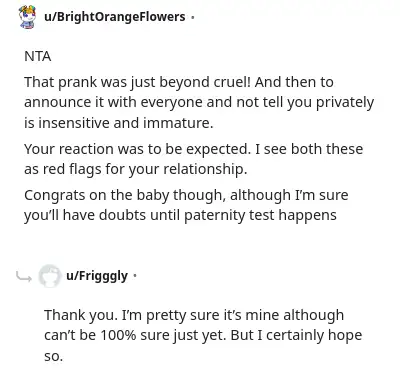The height and width of the screenshot is (392, 400).
Task: Click the "Congrats on the baby though" text
Action: [123, 195]
